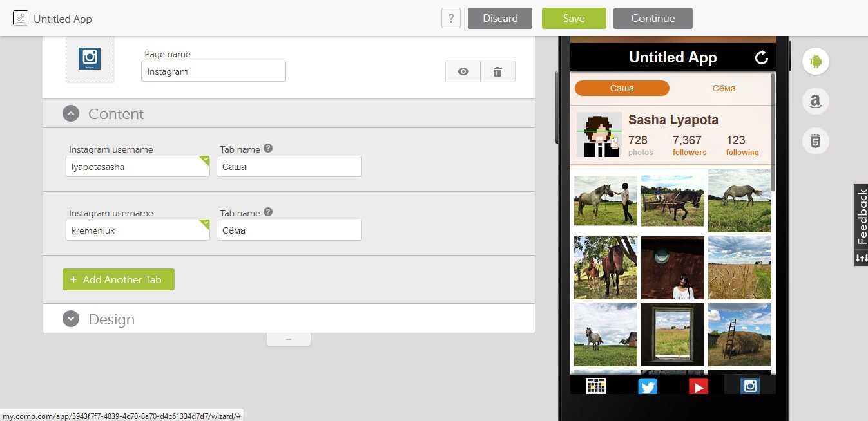Edit the Page name field
Screen dimensions: 868x421
213,71
